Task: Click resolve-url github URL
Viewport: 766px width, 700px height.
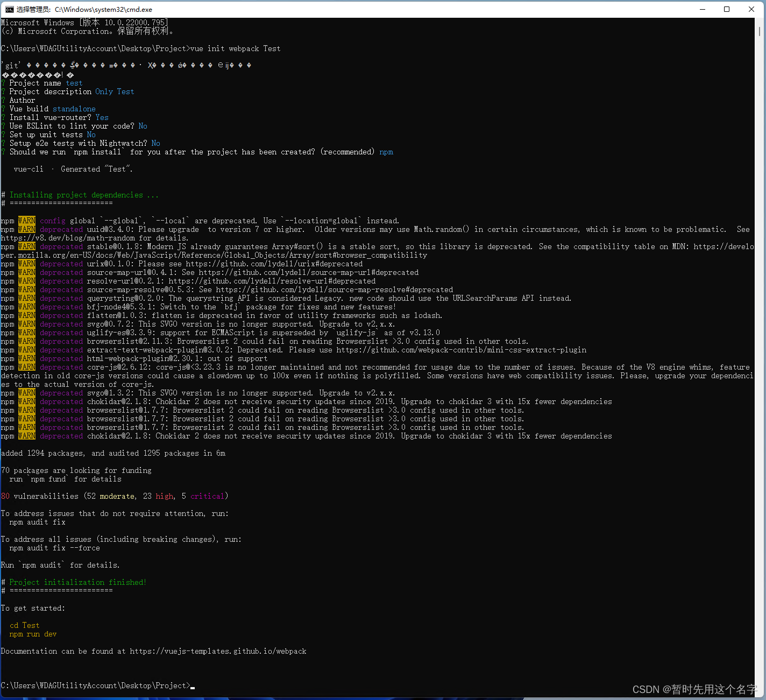Action: (x=272, y=281)
